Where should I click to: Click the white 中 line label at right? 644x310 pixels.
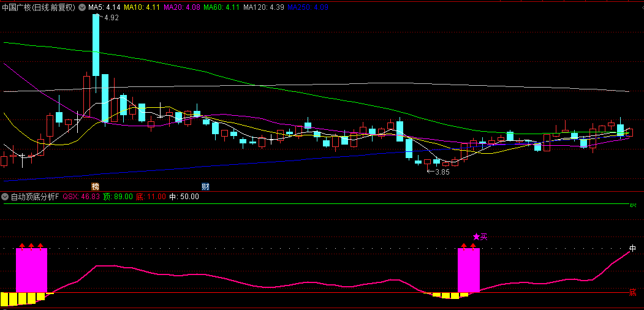tap(633, 248)
